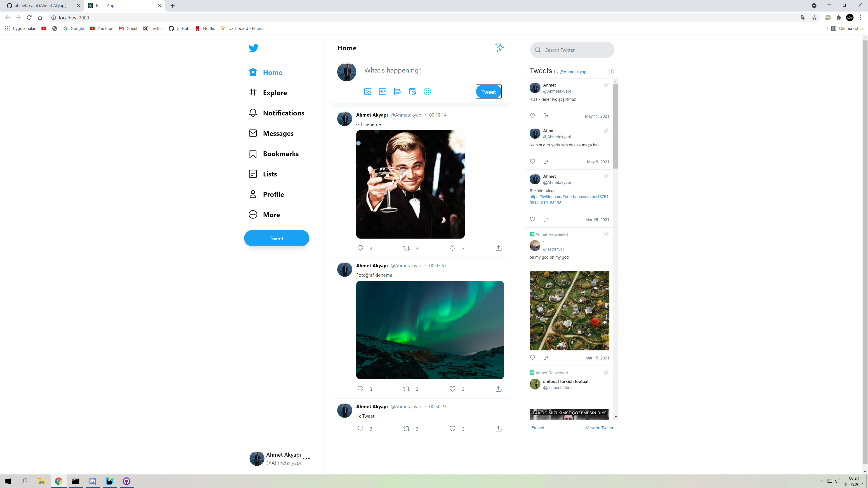The width and height of the screenshot is (868, 488).
Task: Open Discord from the Windows taskbar
Action: pyautogui.click(x=93, y=481)
